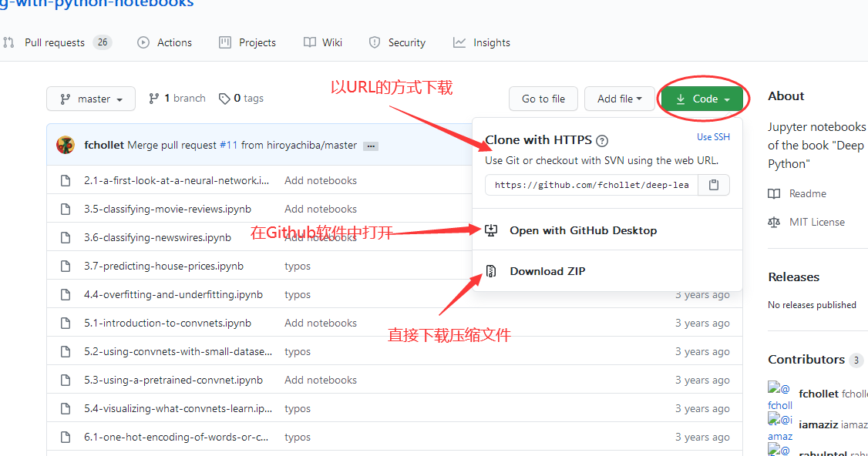The height and width of the screenshot is (456, 868).
Task: Open 5.1-introduction-to-convnets.ipynb
Action: [168, 324]
